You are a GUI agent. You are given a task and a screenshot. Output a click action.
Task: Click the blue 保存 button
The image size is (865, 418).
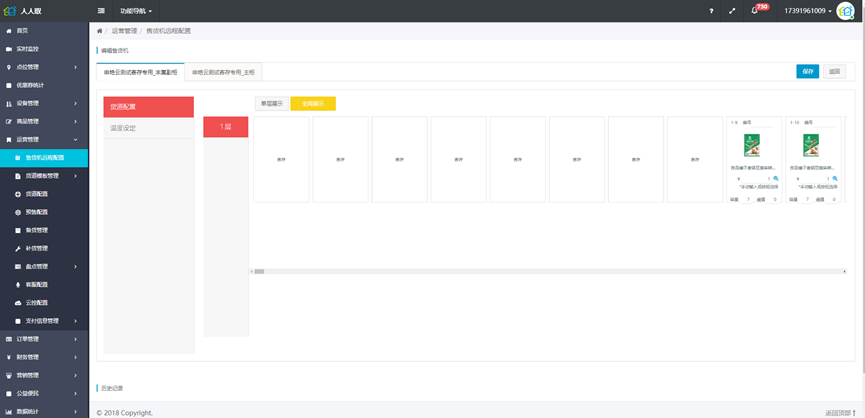click(808, 72)
